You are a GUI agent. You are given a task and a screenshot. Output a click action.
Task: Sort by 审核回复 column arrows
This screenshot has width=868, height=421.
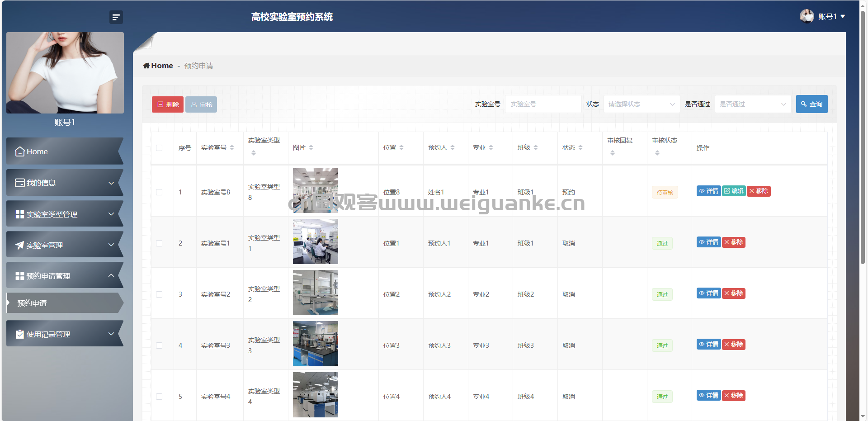click(613, 153)
